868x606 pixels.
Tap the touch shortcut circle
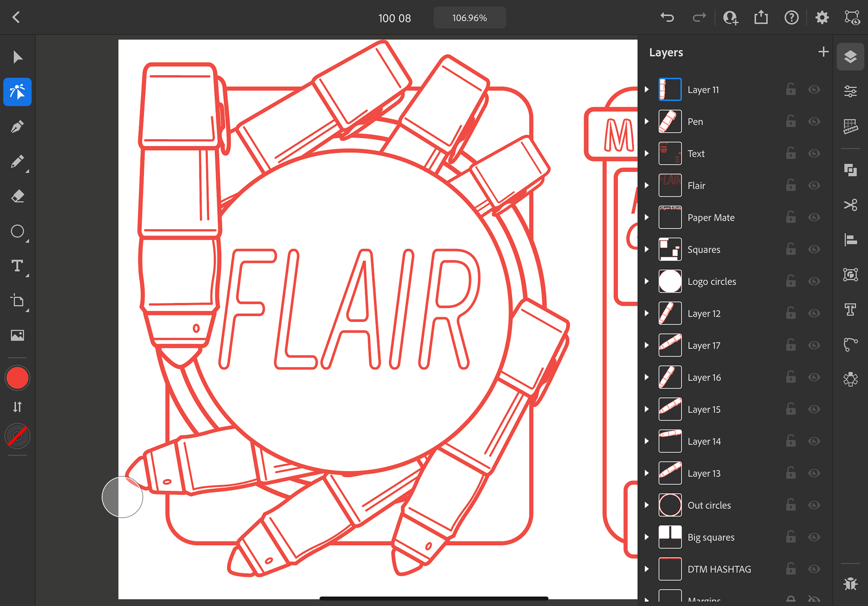pyautogui.click(x=122, y=497)
